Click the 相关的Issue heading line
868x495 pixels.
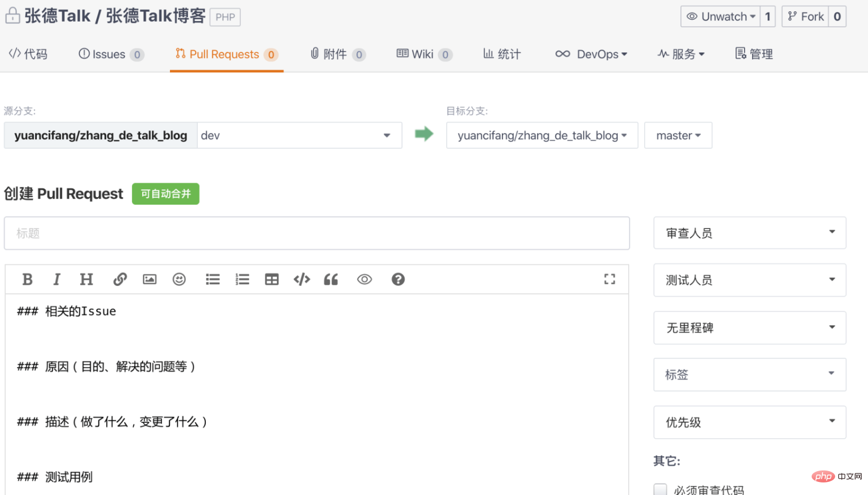coord(67,311)
